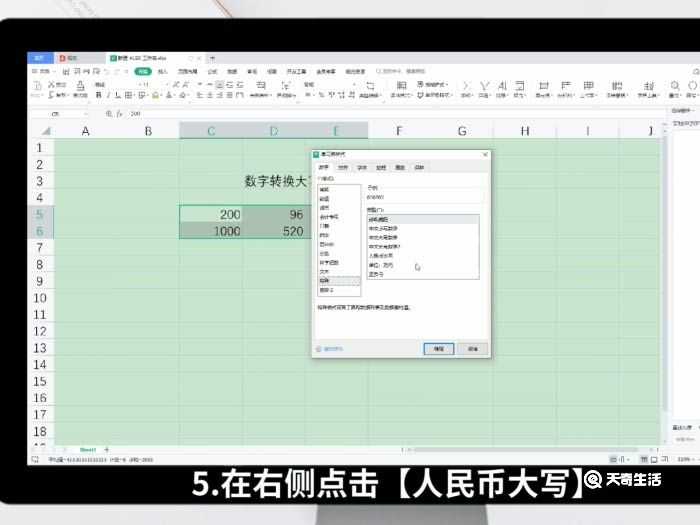Toggle Underline formatting
This screenshot has width=700, height=525.
click(x=117, y=95)
